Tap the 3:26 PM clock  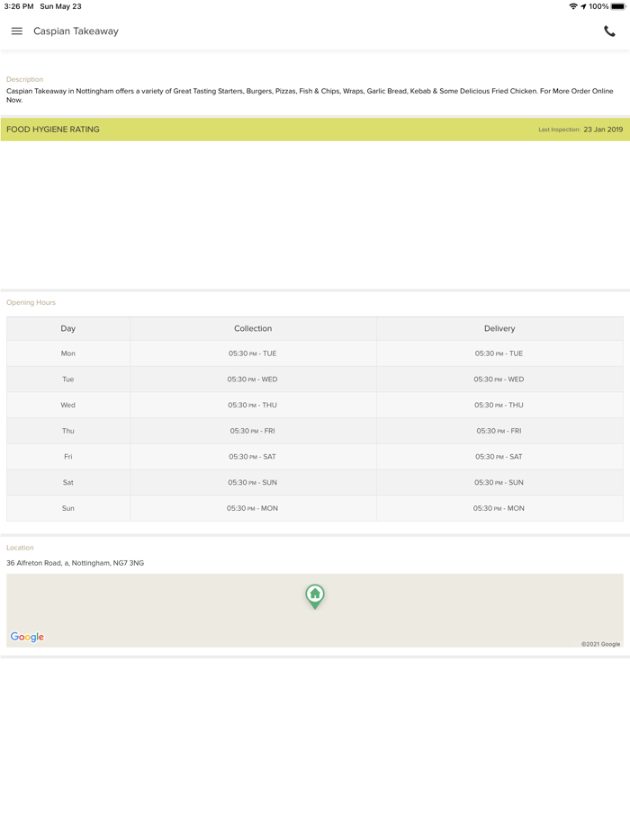coord(19,6)
